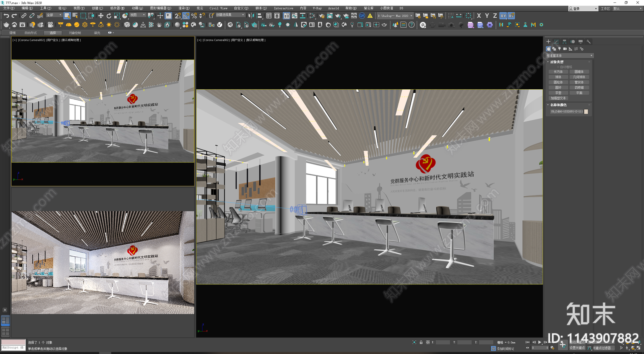Screen dimensions: 644x354
Task: Click the yellow M script icon
Action: [x=533, y=25]
